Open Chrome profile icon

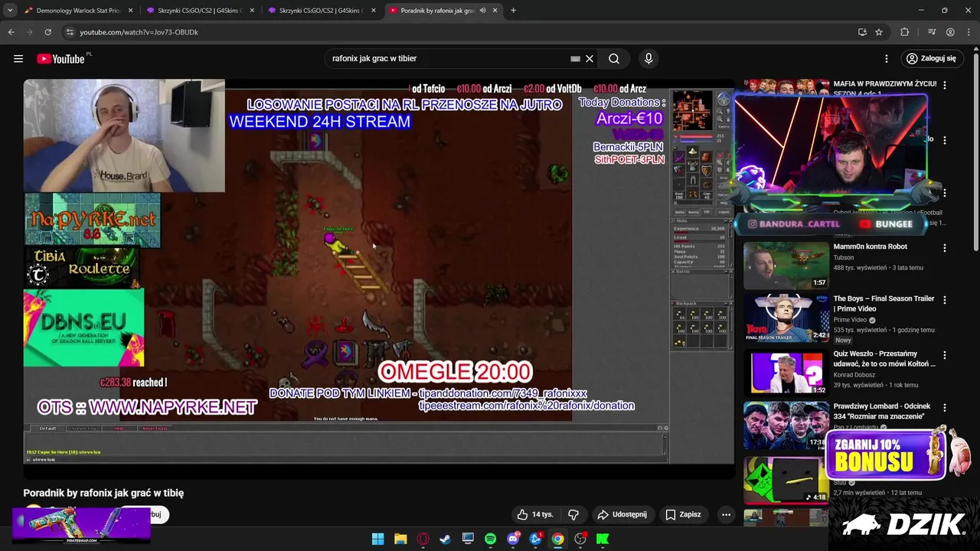pos(950,32)
